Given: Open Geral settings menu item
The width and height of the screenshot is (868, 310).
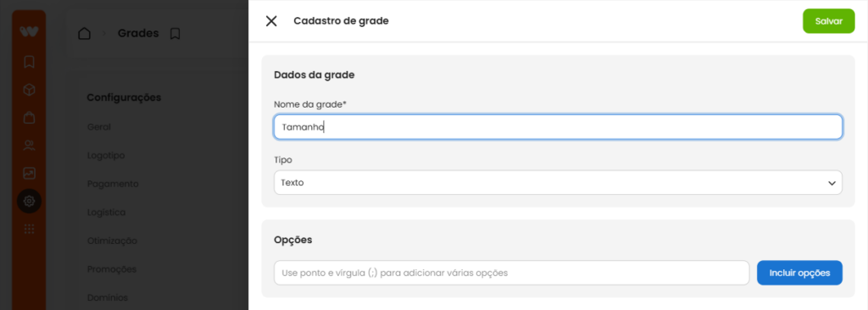Looking at the screenshot, I should coord(99,127).
